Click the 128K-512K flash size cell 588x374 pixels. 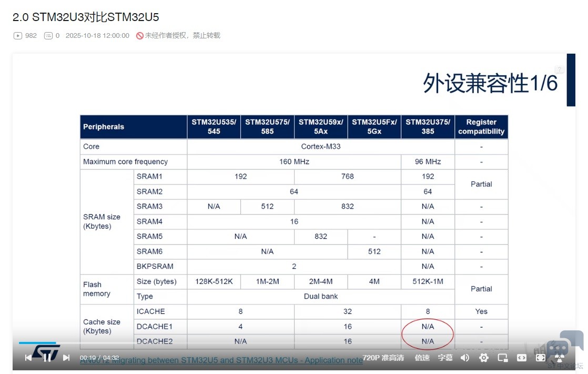pyautogui.click(x=214, y=282)
